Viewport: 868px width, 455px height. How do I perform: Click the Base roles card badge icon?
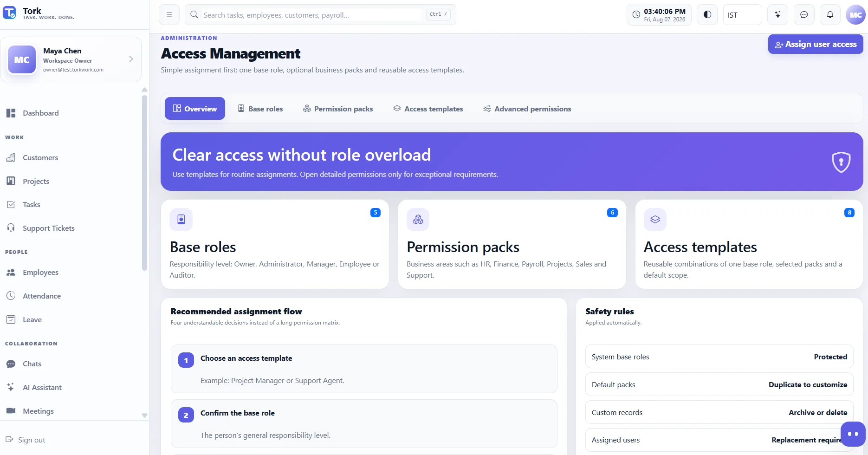[181, 219]
